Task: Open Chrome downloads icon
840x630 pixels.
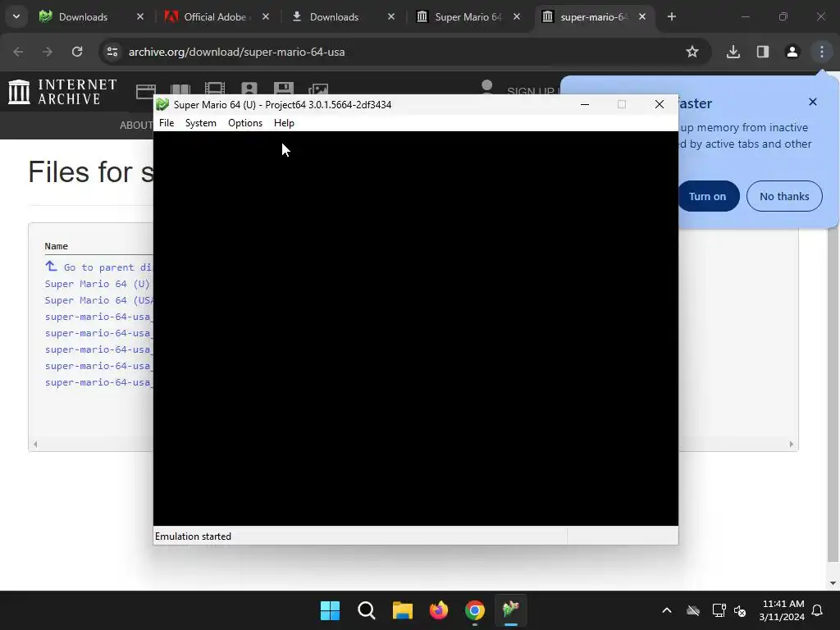Action: (733, 52)
